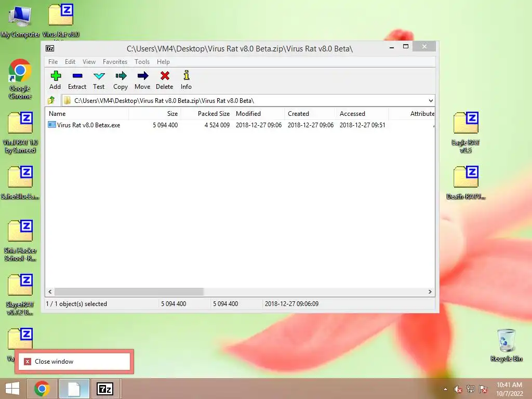Select Virus Rat v8.0 Betax.exe file icon
The width and height of the screenshot is (532, 399).
click(51, 125)
